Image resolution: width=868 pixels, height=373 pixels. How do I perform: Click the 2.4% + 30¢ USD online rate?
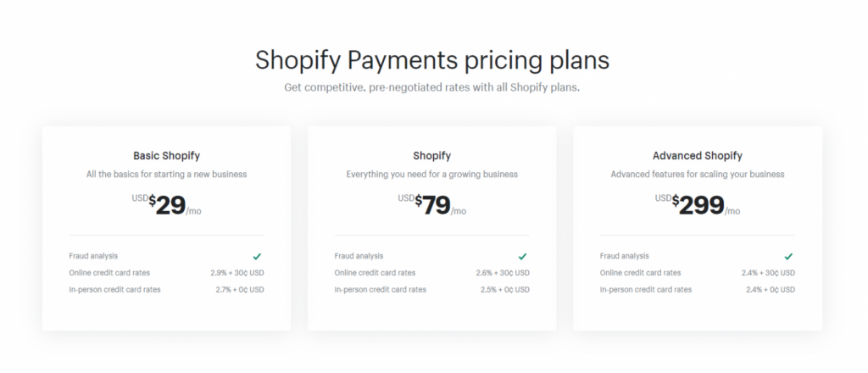(x=768, y=273)
